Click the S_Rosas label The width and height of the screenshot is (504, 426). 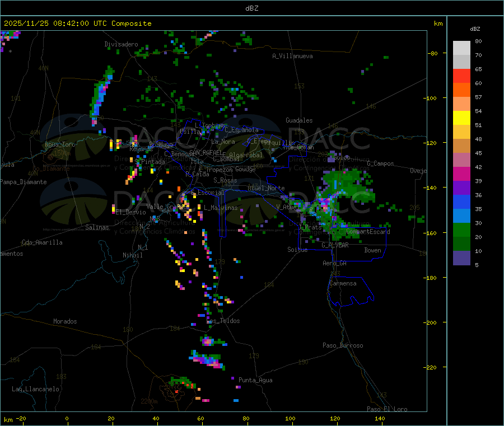point(225,180)
